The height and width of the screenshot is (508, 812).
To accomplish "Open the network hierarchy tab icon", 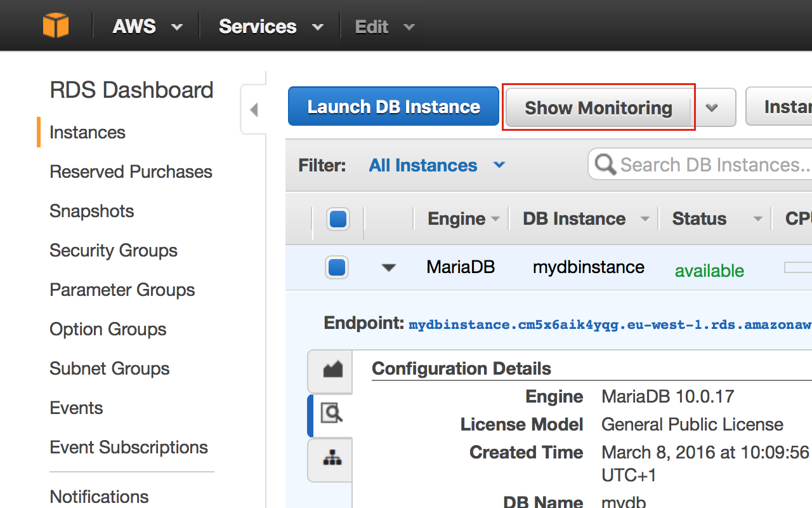I will coord(332,458).
